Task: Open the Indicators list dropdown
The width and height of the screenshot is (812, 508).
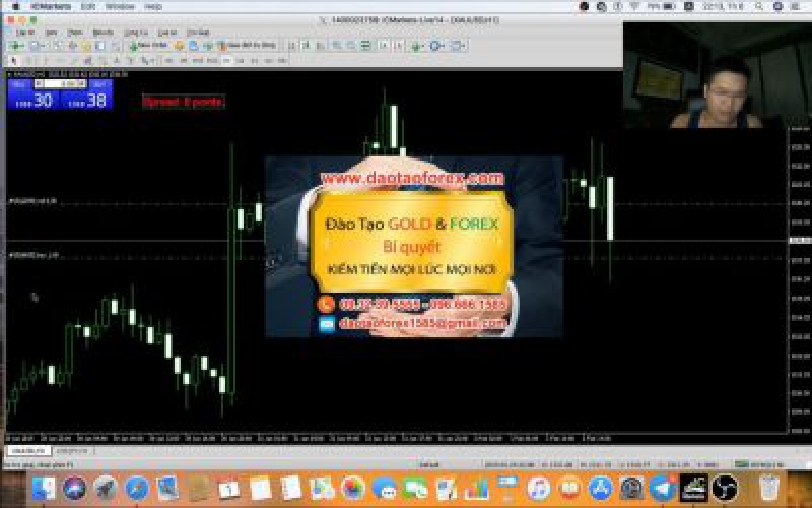Action: click(x=416, y=45)
